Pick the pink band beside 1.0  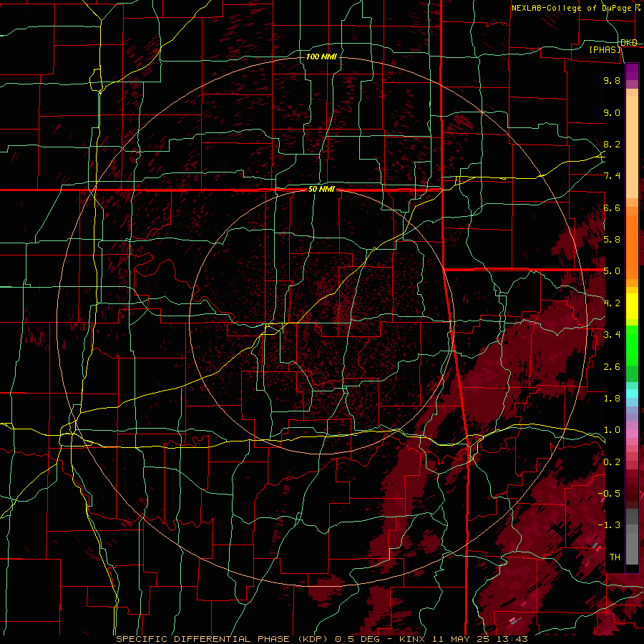[x=632, y=433]
